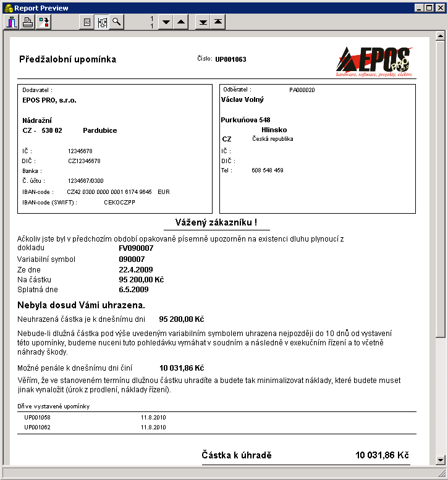Screen dimensions: 448x480
Task: Click the EPOS PRO logo in report
Action: click(x=374, y=61)
